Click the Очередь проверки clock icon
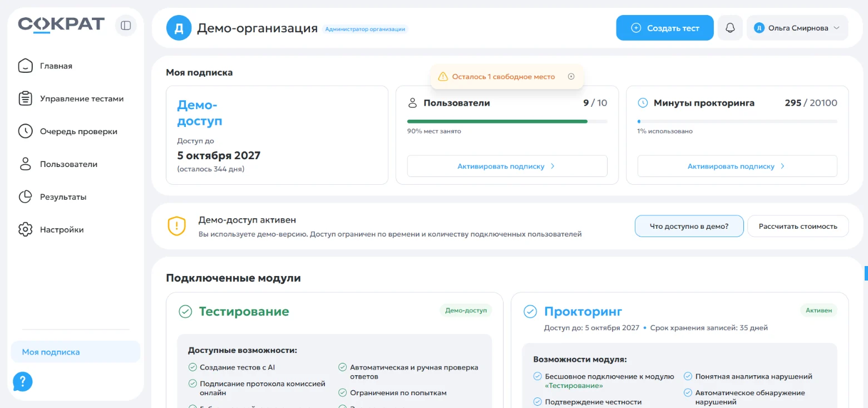This screenshot has height=408, width=868. 25,131
